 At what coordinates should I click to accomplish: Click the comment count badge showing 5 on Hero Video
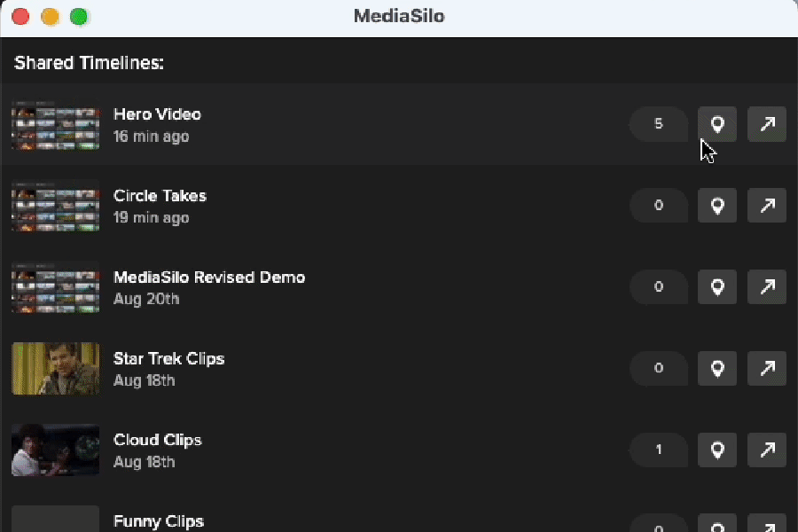tap(658, 124)
